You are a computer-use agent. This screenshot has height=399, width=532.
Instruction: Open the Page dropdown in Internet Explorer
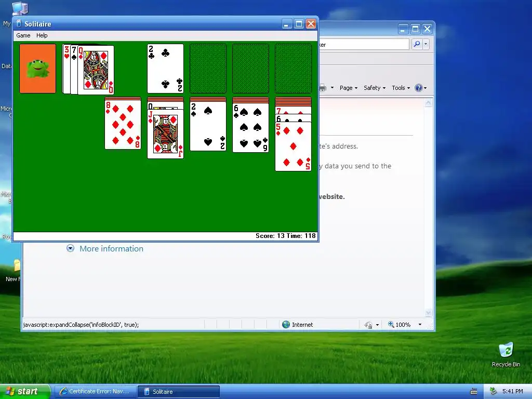[349, 88]
